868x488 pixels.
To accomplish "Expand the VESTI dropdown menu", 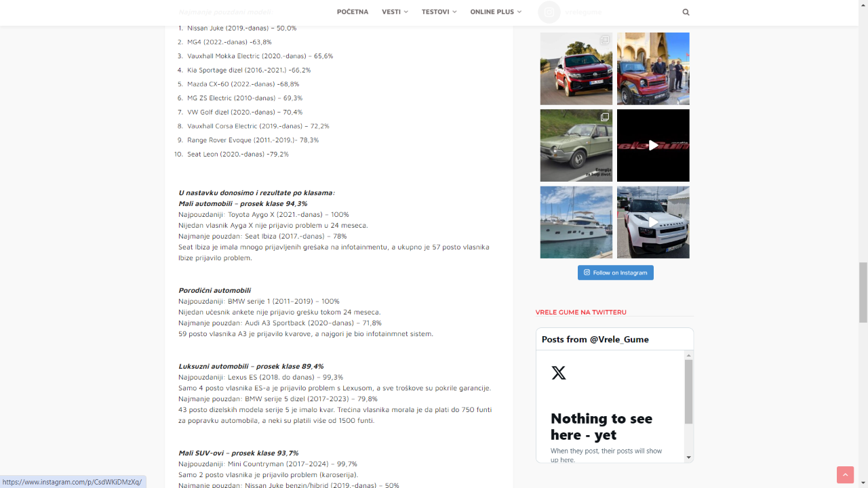I will pos(395,12).
